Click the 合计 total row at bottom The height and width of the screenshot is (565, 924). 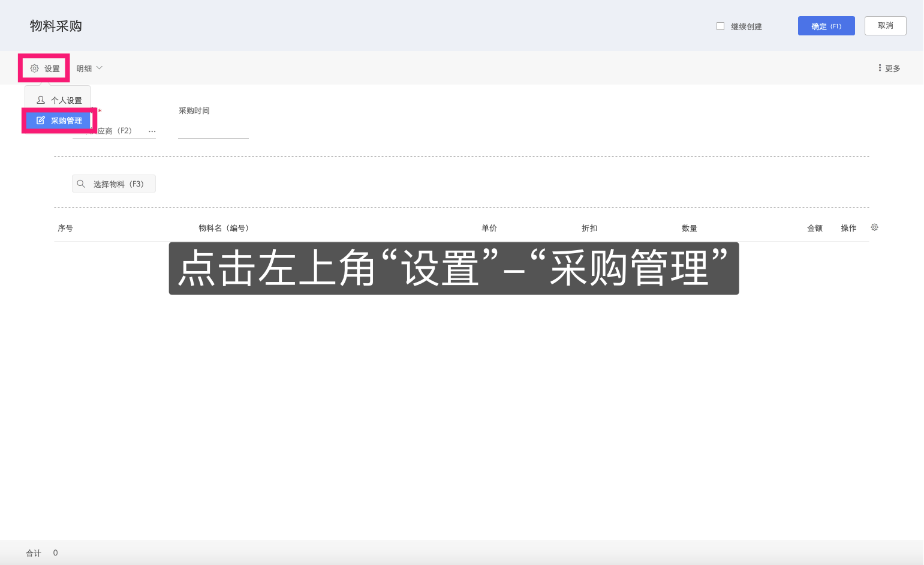tap(33, 552)
